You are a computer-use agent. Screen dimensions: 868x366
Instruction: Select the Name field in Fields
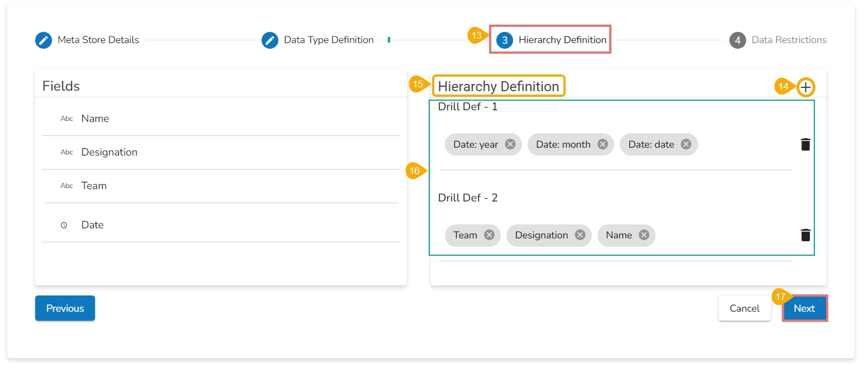(x=95, y=119)
